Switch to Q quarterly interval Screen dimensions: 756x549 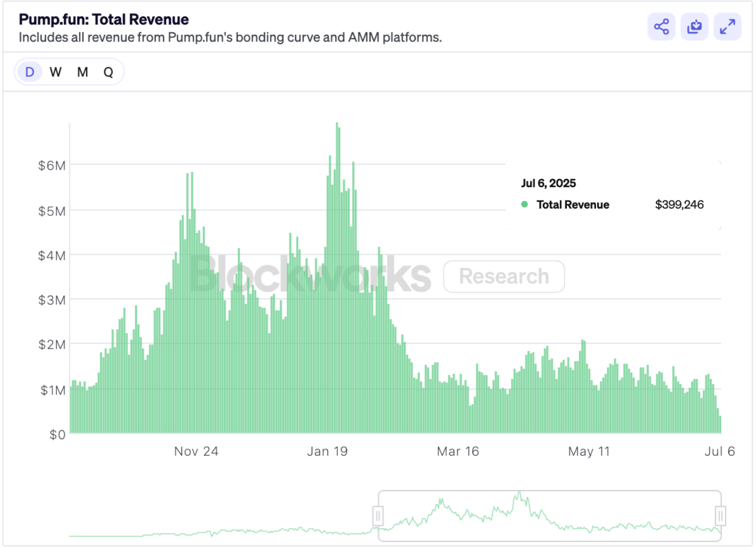pos(108,72)
